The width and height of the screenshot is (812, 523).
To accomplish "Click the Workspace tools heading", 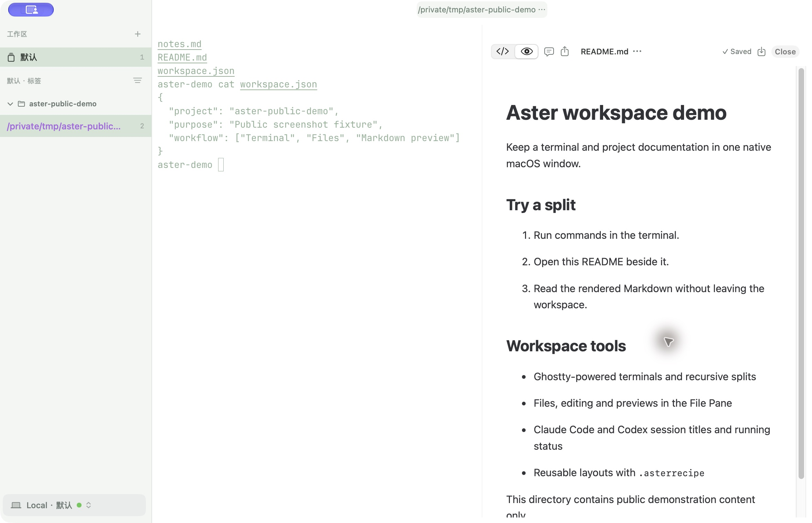I will coord(566,346).
